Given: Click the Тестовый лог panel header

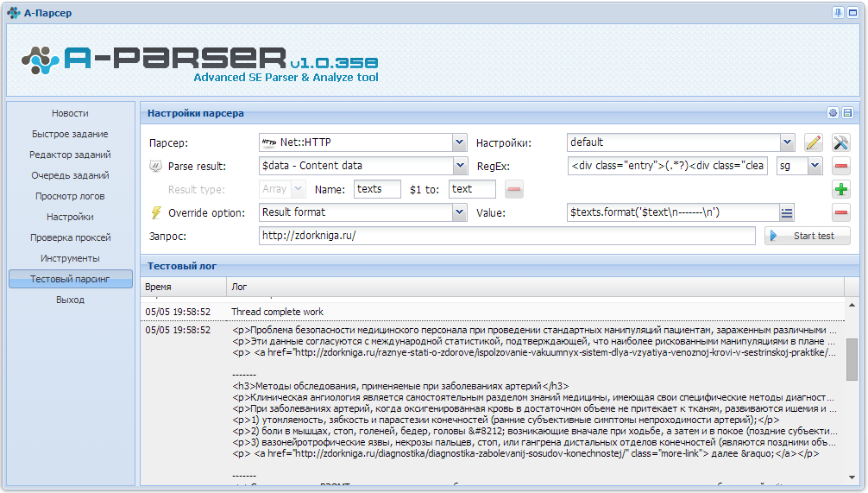Looking at the screenshot, I should 500,266.
